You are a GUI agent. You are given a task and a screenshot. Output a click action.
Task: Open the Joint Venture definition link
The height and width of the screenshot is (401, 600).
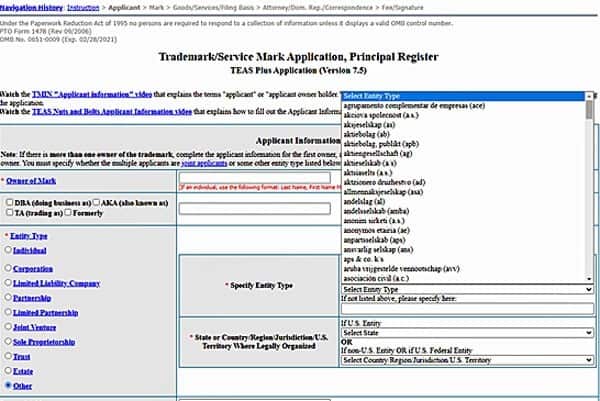click(x=34, y=327)
